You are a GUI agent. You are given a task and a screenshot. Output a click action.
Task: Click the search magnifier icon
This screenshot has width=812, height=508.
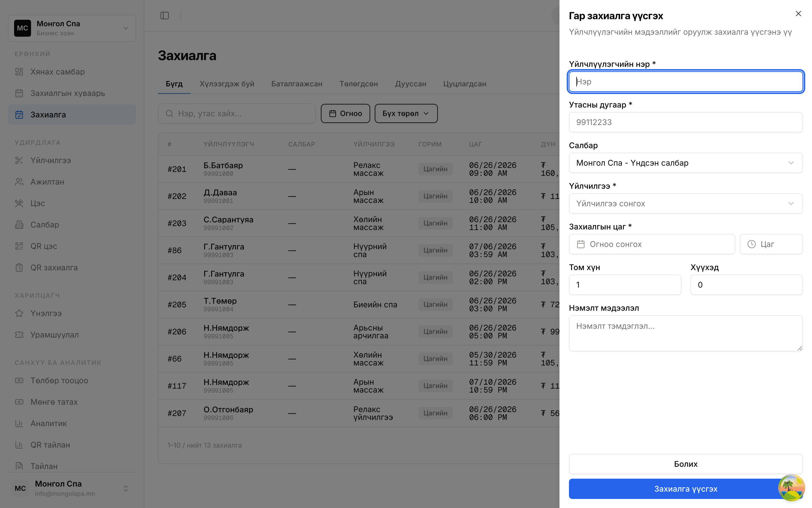[169, 113]
